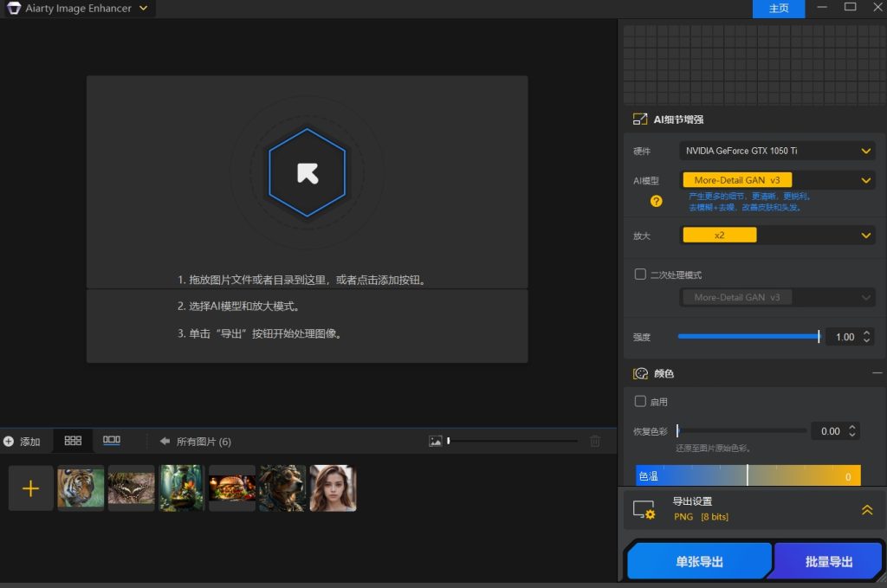Image resolution: width=887 pixels, height=588 pixels.
Task: Click the AI细节增强 panel icon
Action: pos(640,119)
